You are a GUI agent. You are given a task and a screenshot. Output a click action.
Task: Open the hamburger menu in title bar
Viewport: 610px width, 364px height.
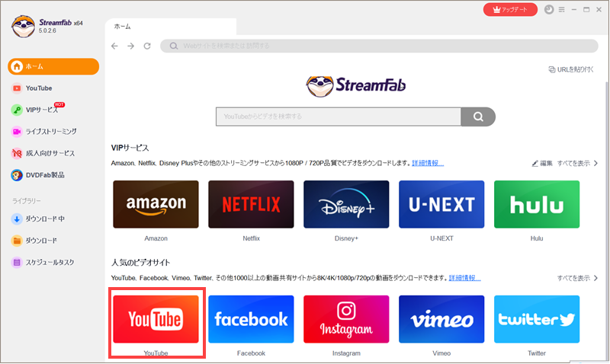pyautogui.click(x=561, y=9)
